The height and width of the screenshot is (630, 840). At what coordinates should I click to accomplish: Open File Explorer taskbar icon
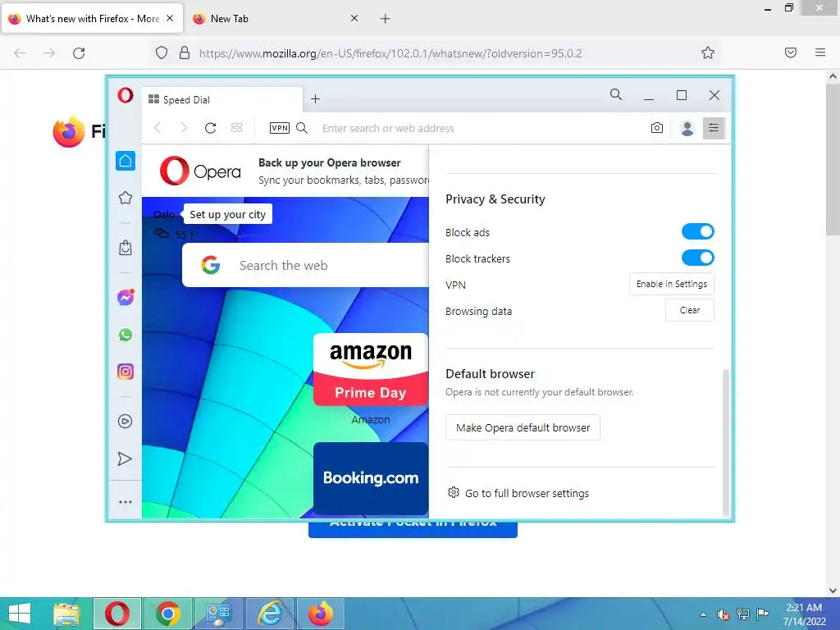66,614
